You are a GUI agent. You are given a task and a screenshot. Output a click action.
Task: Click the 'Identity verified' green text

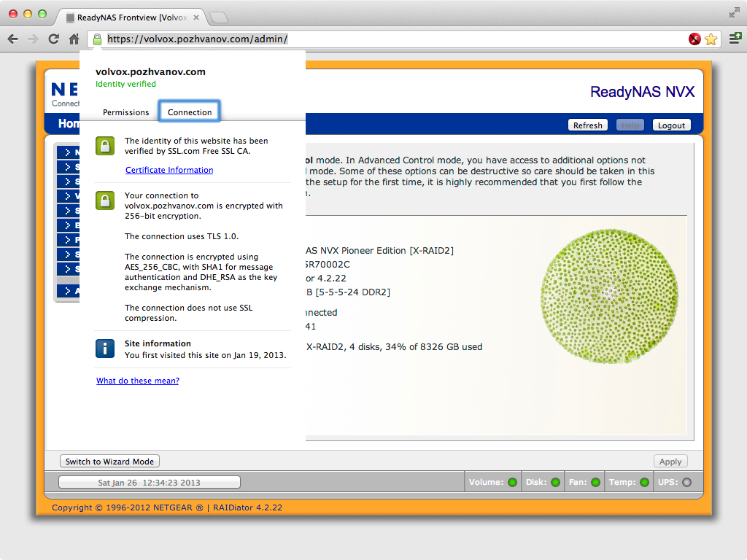tap(125, 84)
